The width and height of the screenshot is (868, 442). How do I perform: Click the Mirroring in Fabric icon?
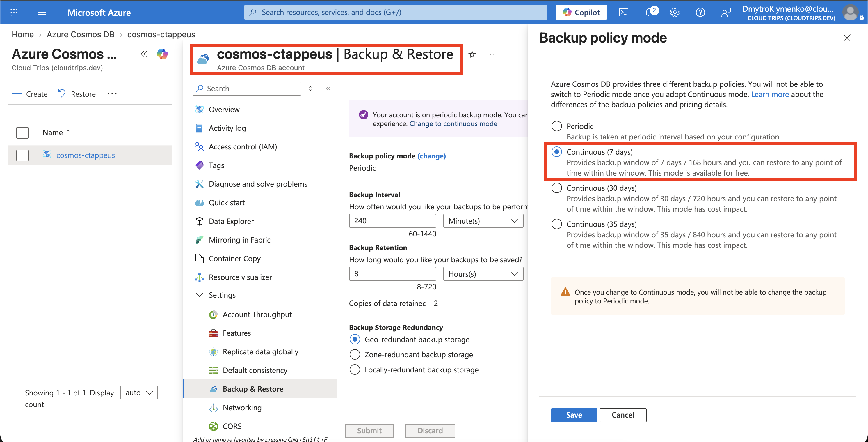(200, 240)
